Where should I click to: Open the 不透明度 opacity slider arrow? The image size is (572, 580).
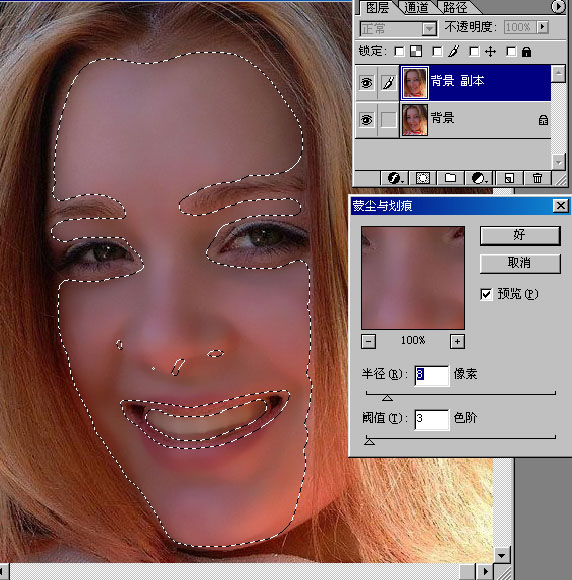click(543, 27)
